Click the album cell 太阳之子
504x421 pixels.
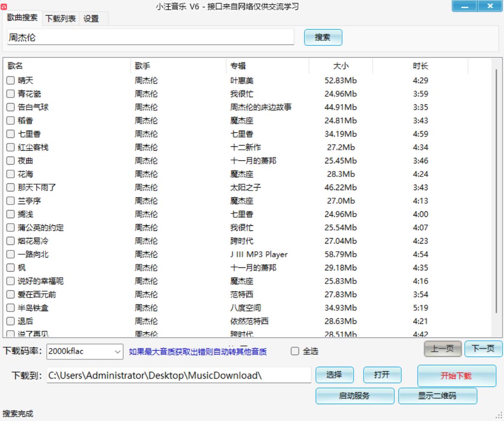pos(246,187)
